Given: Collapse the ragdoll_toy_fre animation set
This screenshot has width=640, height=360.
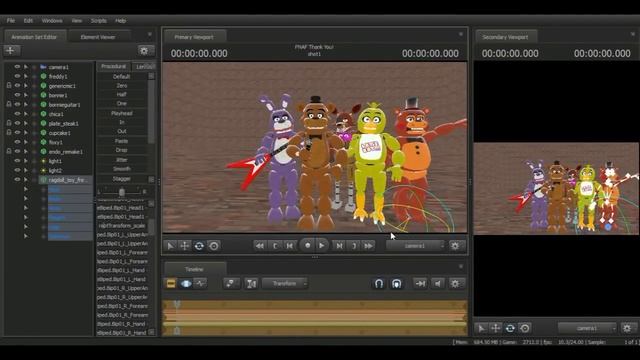Looking at the screenshot, I should point(26,179).
